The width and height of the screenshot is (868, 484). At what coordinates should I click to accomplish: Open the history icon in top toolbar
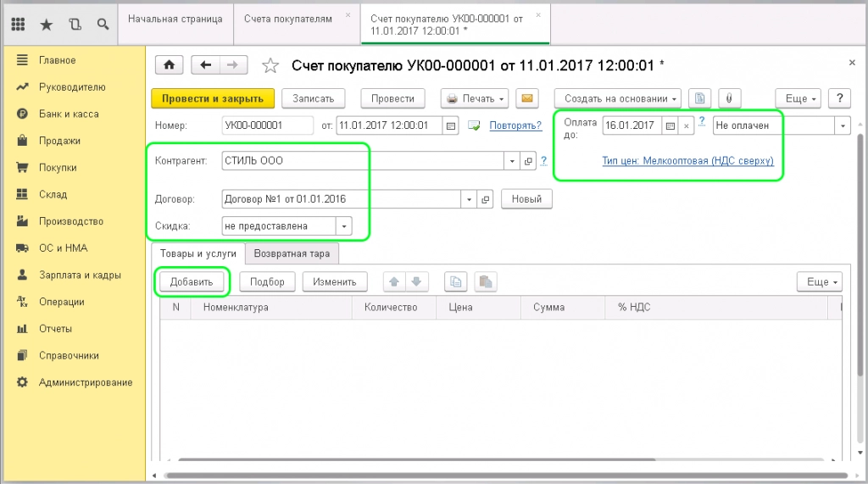tap(75, 25)
